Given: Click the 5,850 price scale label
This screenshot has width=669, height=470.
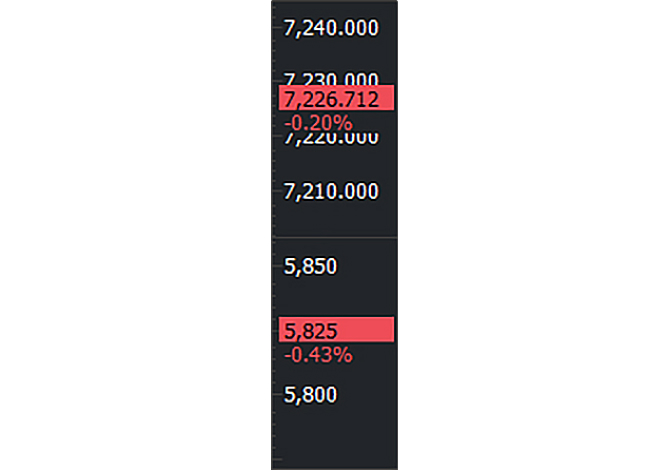Looking at the screenshot, I should tap(311, 266).
